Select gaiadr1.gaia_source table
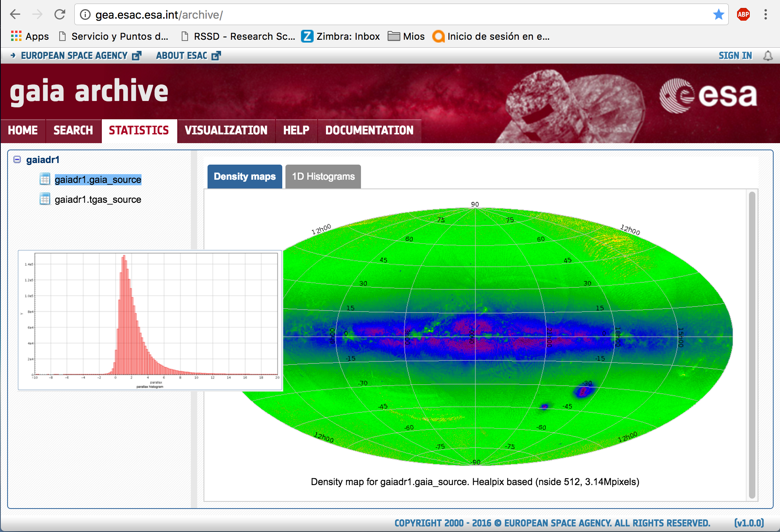The image size is (780, 532). (x=98, y=180)
